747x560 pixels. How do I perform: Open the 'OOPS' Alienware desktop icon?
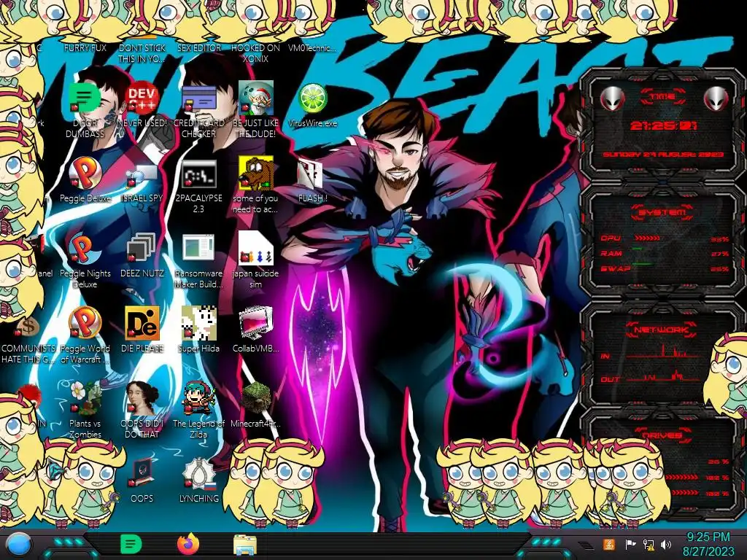[x=142, y=473]
